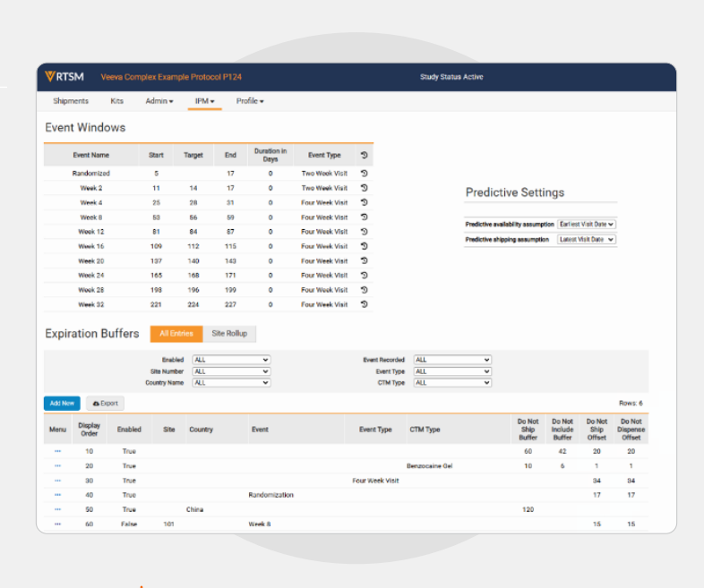Screen dimensions: 704x588
Task: Open the Admin menu
Action: [159, 101]
